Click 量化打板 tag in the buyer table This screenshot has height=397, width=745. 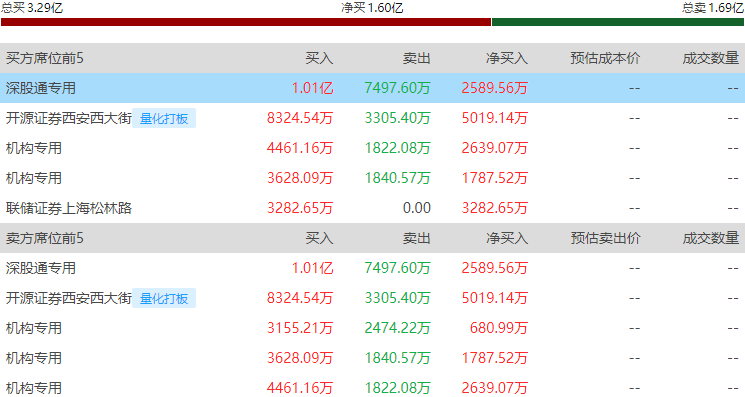164,118
